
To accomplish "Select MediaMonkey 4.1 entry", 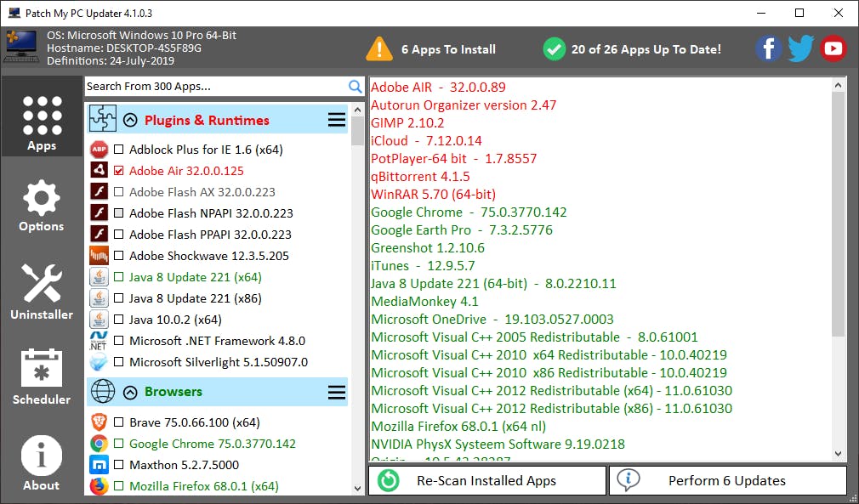I will click(424, 302).
